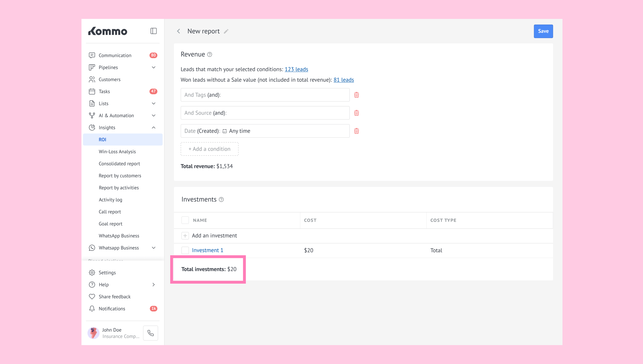The image size is (643, 364).
Task: Go back using the left arrow
Action: 178,31
